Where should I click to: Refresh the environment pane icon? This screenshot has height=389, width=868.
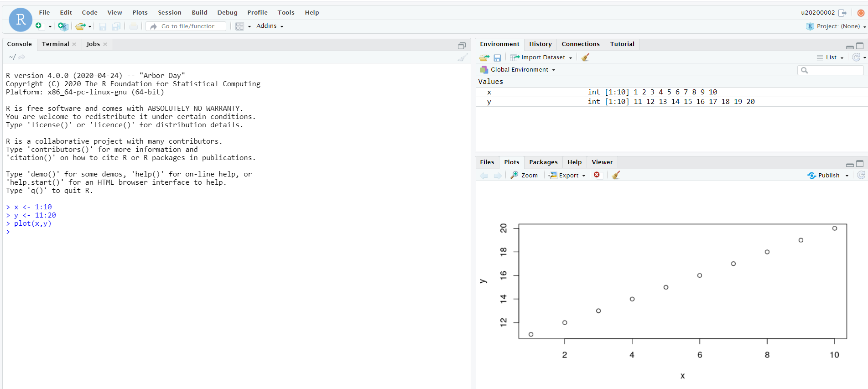point(856,57)
